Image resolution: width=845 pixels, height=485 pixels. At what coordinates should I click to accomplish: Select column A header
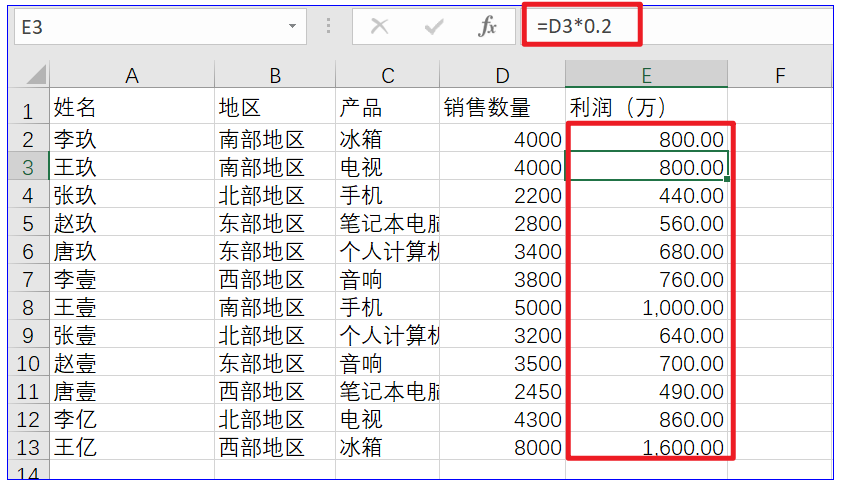[x=132, y=75]
